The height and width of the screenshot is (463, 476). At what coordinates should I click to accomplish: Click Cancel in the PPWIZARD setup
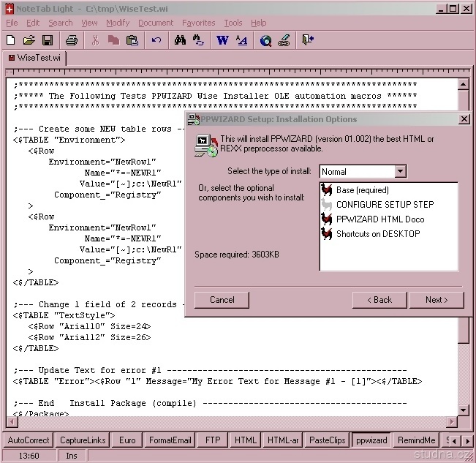(222, 300)
